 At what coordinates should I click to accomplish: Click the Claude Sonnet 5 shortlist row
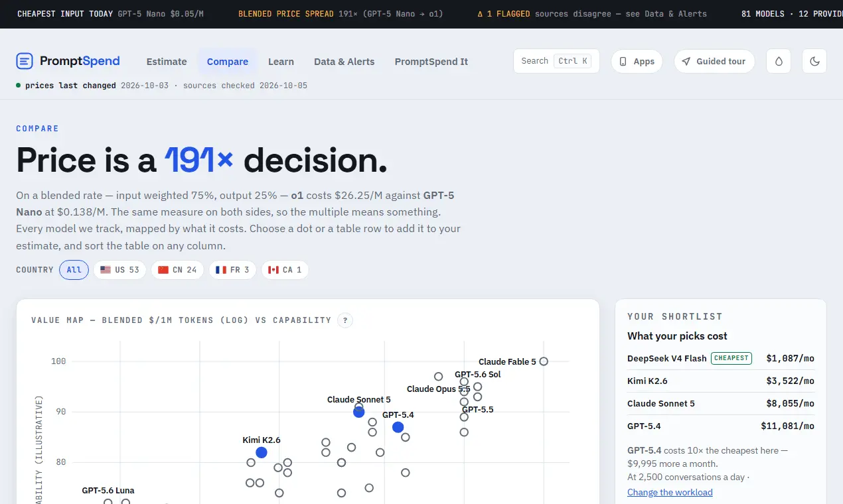721,403
